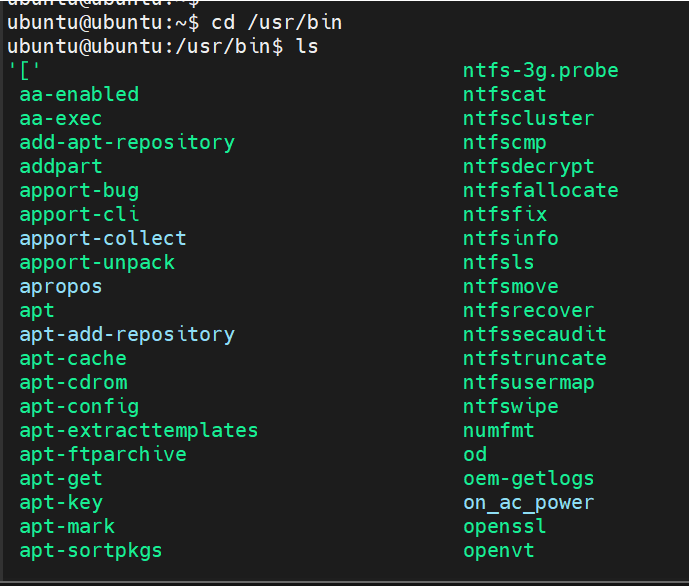Click the ntfsrecover filename

(x=529, y=310)
